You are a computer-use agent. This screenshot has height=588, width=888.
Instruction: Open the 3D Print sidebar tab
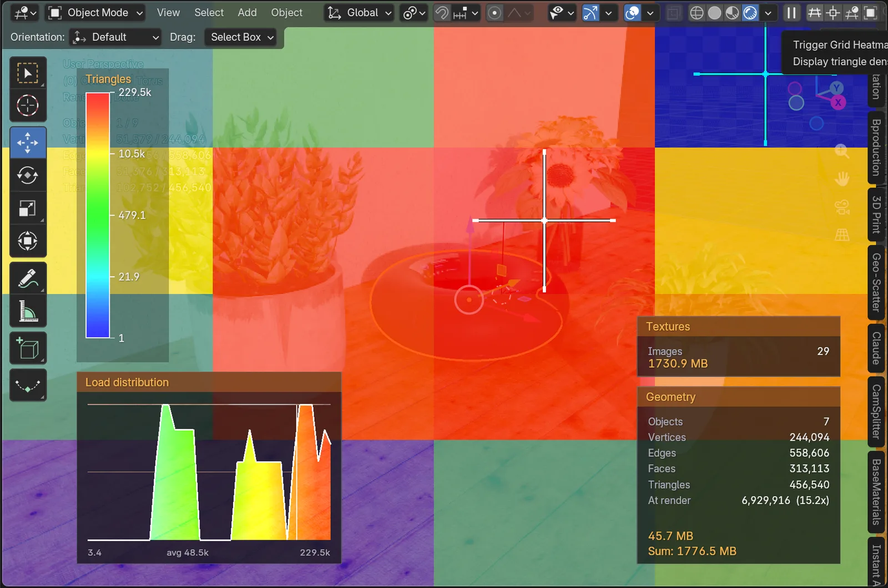point(876,215)
